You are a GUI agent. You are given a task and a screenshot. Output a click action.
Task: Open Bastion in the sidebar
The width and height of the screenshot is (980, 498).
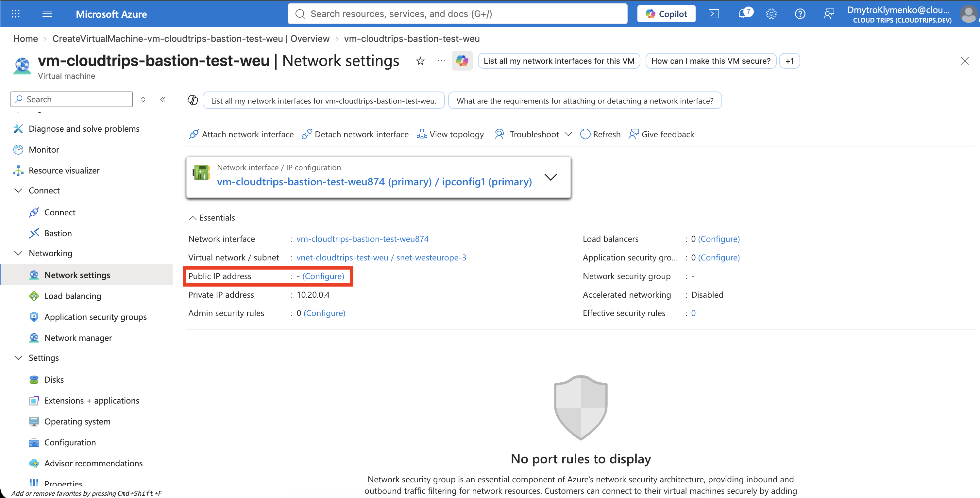58,233
